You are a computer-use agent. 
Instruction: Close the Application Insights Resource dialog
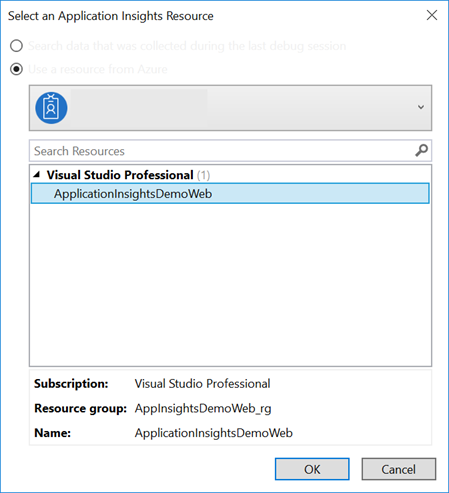[x=432, y=15]
